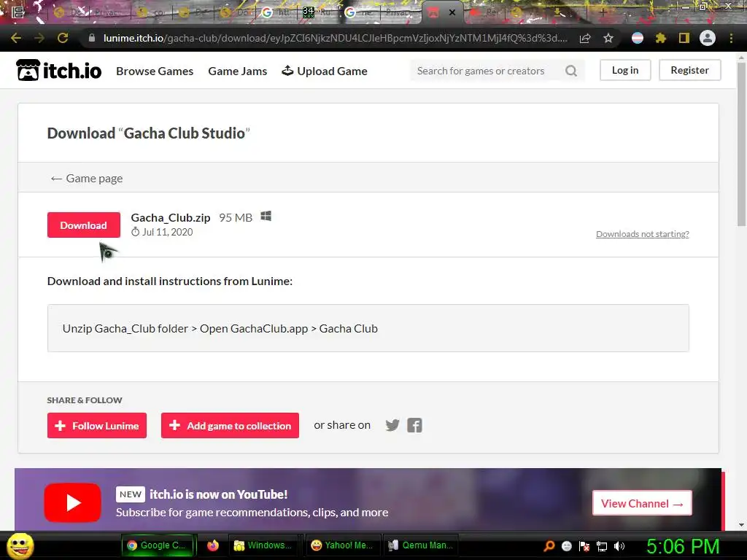Click the YouTube play logo in banner
This screenshot has width=747, height=560.
tap(72, 503)
